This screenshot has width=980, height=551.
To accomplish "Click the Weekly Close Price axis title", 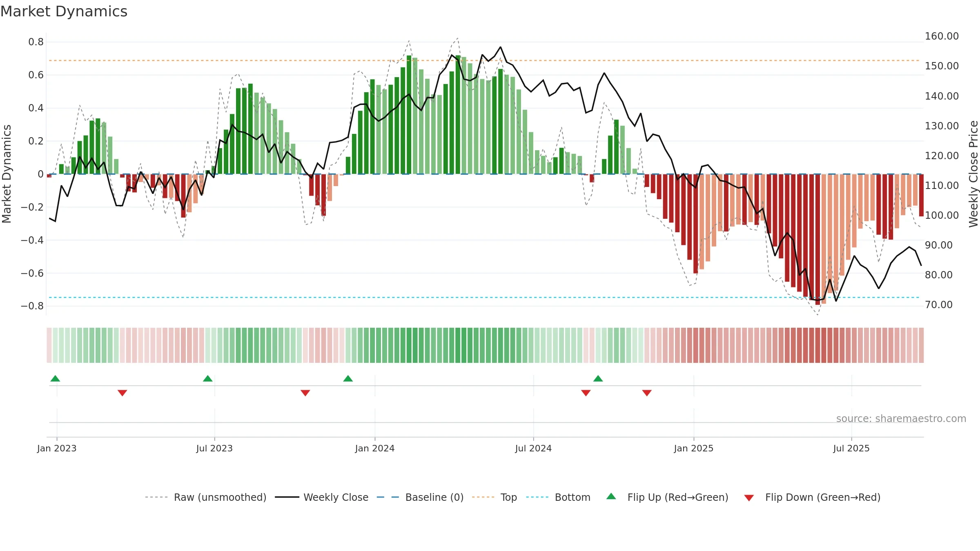I will point(973,174).
